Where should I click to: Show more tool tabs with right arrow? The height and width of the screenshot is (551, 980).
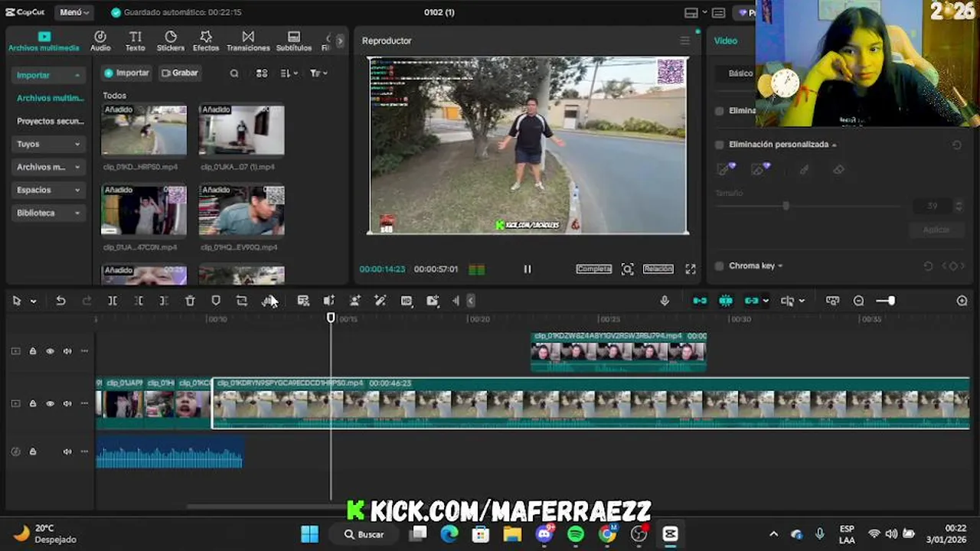point(340,41)
